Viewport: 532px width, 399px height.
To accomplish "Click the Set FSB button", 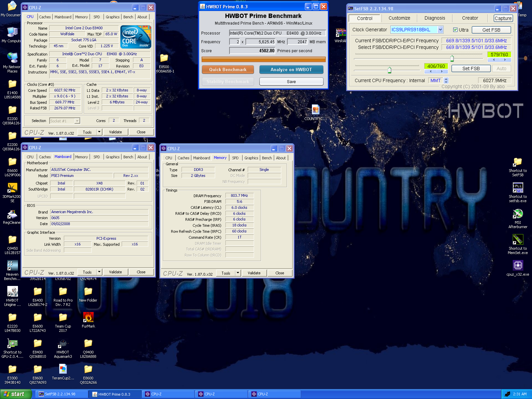I will pyautogui.click(x=471, y=68).
